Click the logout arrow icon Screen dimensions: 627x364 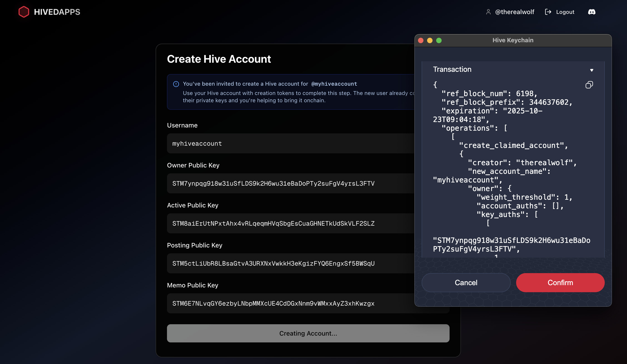click(548, 12)
